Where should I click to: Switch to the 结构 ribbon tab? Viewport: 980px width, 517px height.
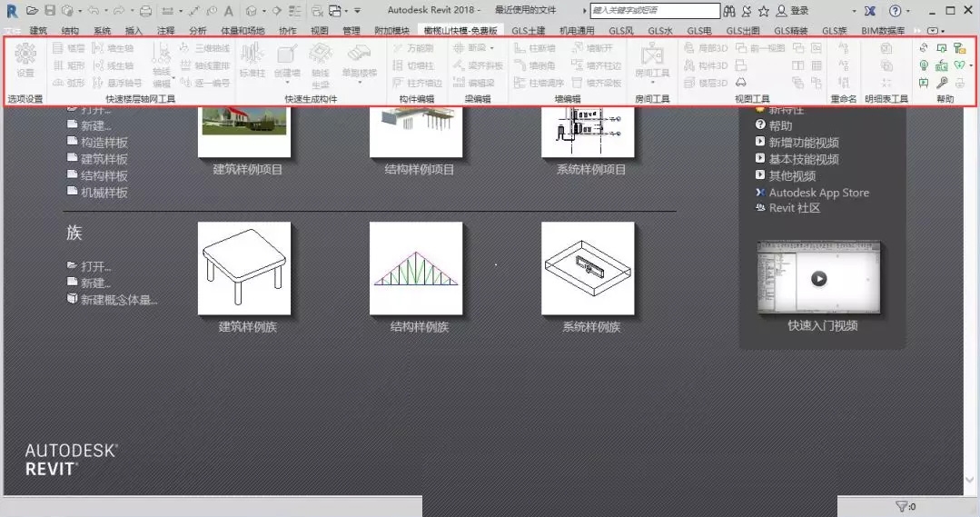point(70,31)
